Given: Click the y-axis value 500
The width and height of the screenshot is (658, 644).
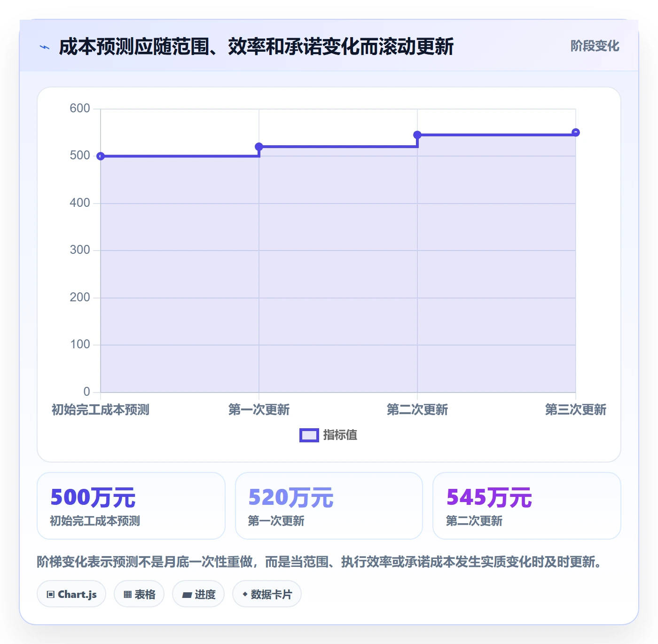Looking at the screenshot, I should 80,156.
